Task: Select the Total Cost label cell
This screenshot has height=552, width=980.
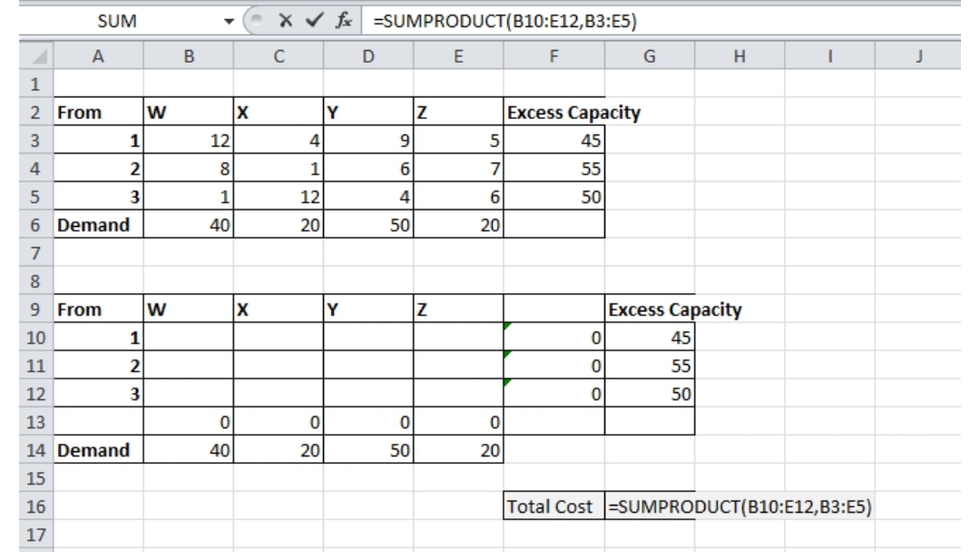Action: click(555, 504)
